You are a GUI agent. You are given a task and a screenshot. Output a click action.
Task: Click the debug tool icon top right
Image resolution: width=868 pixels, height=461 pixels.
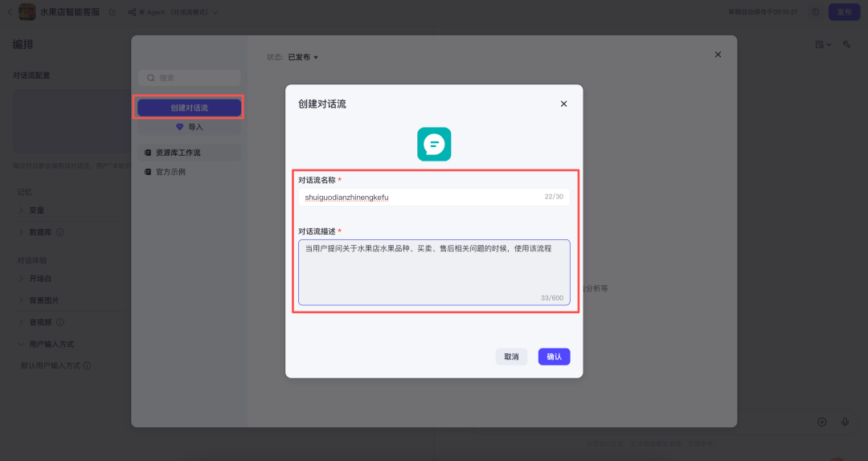pyautogui.click(x=846, y=44)
